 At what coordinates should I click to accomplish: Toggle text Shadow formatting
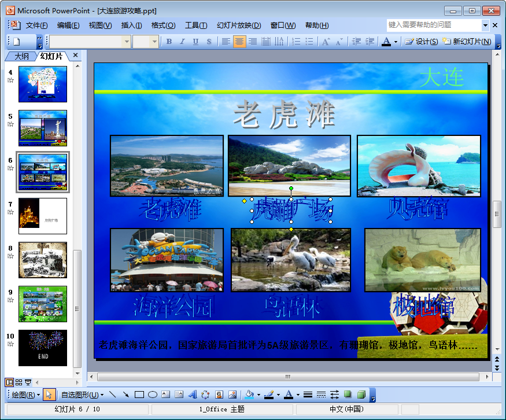click(x=209, y=41)
